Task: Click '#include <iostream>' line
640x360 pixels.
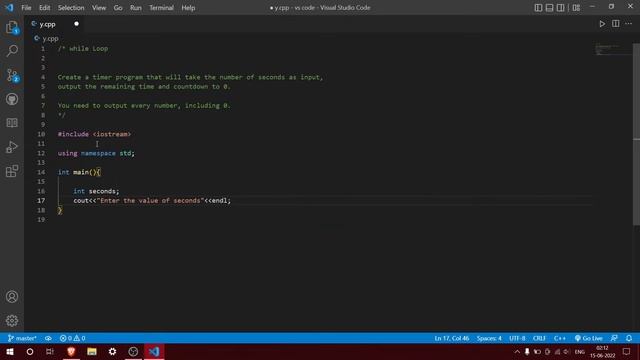Action: tap(94, 134)
